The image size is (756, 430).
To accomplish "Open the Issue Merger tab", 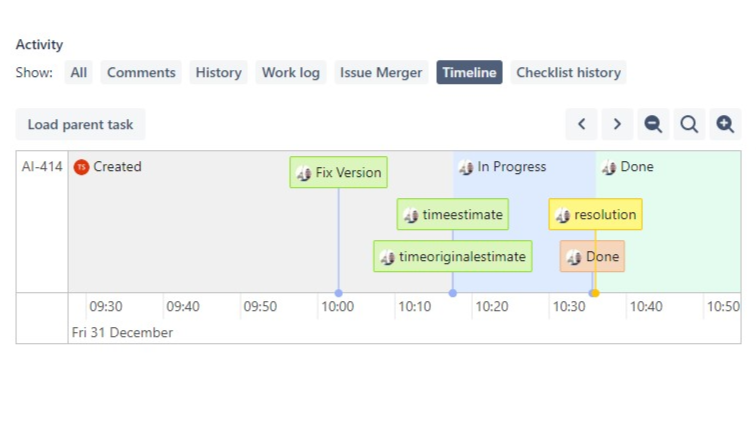I will click(x=381, y=72).
